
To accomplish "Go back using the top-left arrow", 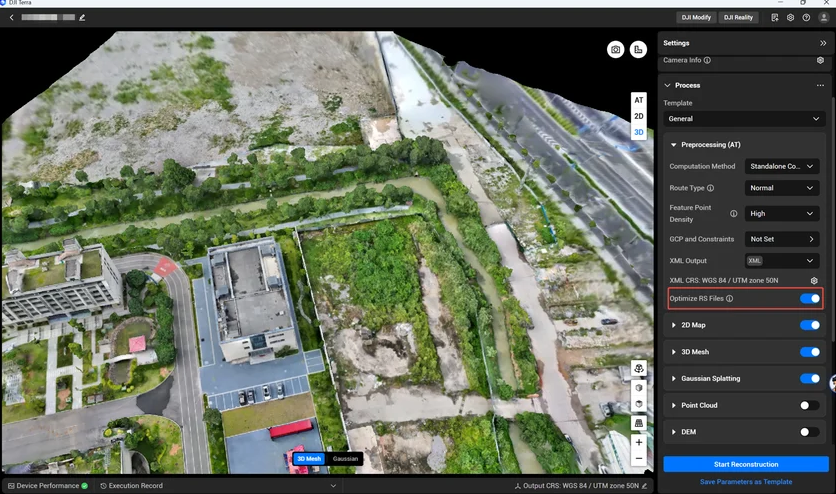I will point(12,18).
